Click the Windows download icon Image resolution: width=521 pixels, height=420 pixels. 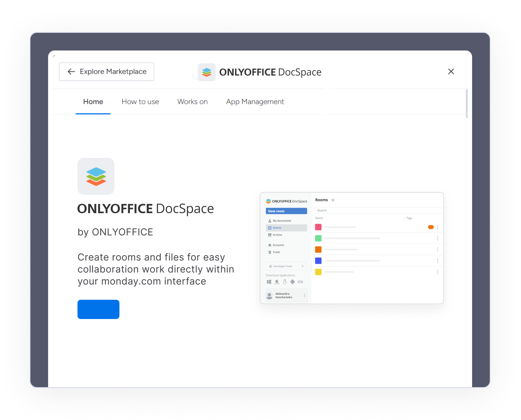pos(269,282)
